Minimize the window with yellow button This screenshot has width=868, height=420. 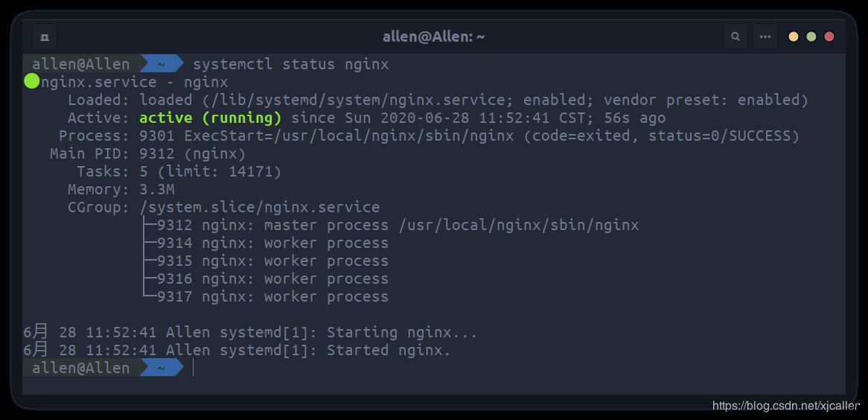794,36
